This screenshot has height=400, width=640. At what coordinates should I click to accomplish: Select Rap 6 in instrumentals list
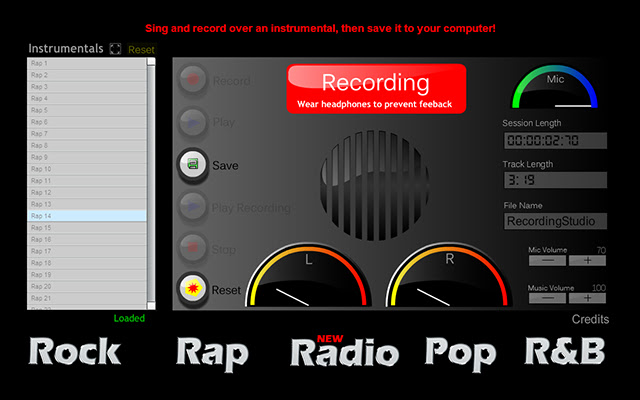click(87, 122)
